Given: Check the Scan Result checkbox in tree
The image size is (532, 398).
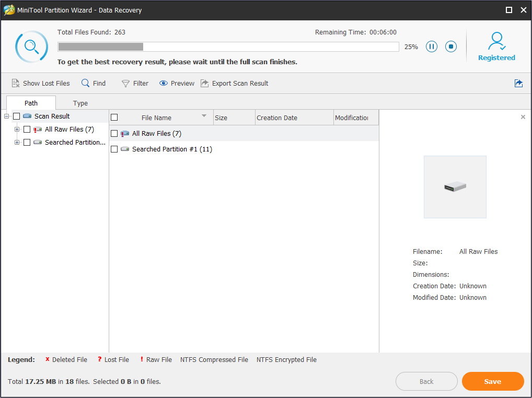Looking at the screenshot, I should click(x=16, y=116).
